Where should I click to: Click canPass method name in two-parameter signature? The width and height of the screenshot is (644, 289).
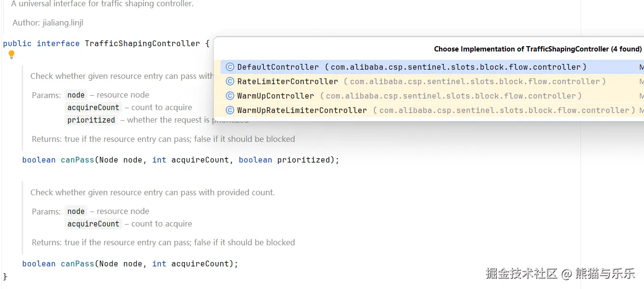77,264
